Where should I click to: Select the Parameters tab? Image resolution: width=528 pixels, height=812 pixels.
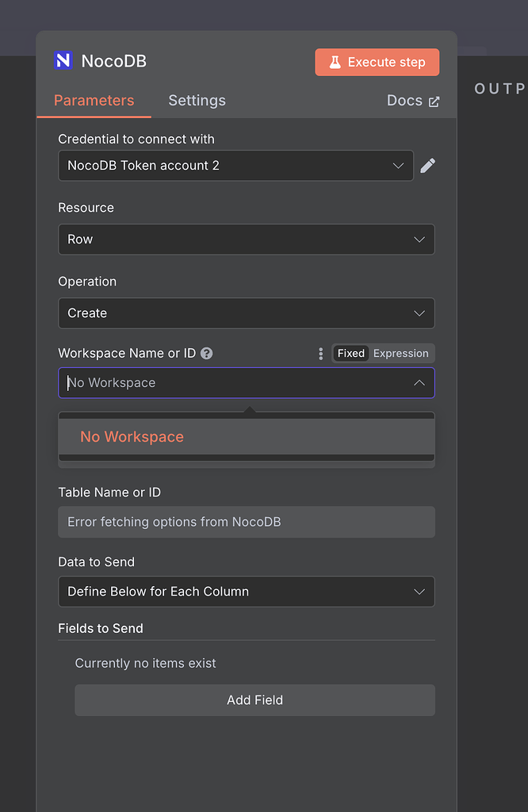click(94, 100)
